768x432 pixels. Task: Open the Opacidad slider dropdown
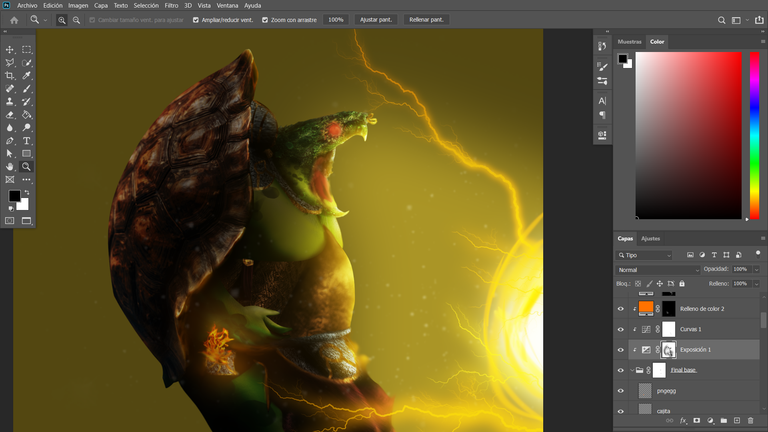click(x=757, y=270)
